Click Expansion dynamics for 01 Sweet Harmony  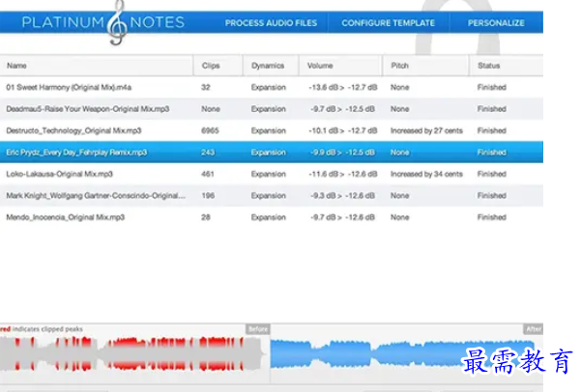tap(269, 87)
